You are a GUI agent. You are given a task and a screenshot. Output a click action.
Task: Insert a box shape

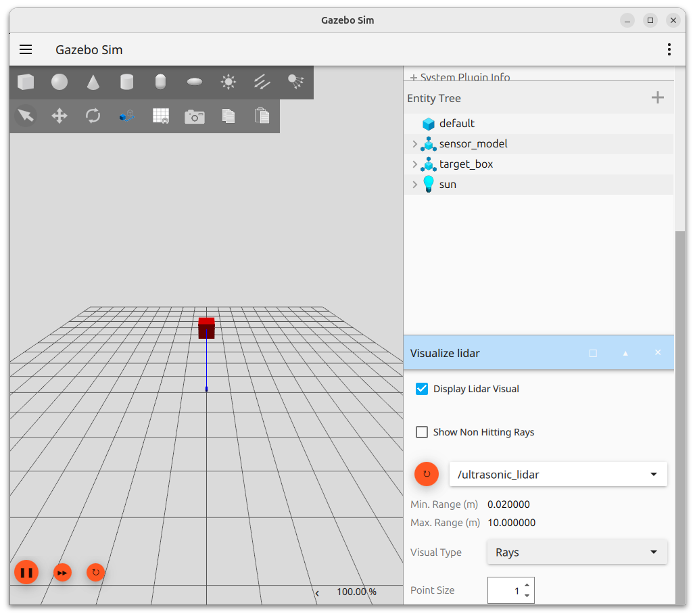(x=26, y=82)
